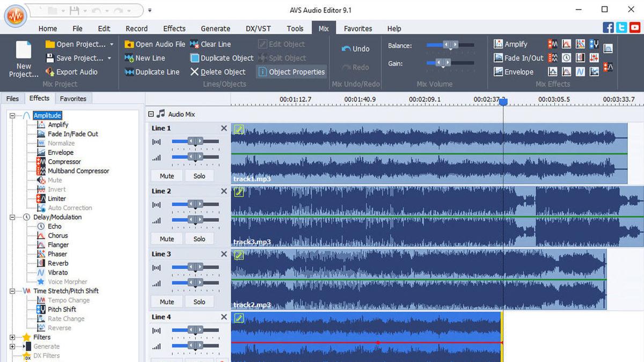Mute Line 1
The image size is (644, 362).
166,176
